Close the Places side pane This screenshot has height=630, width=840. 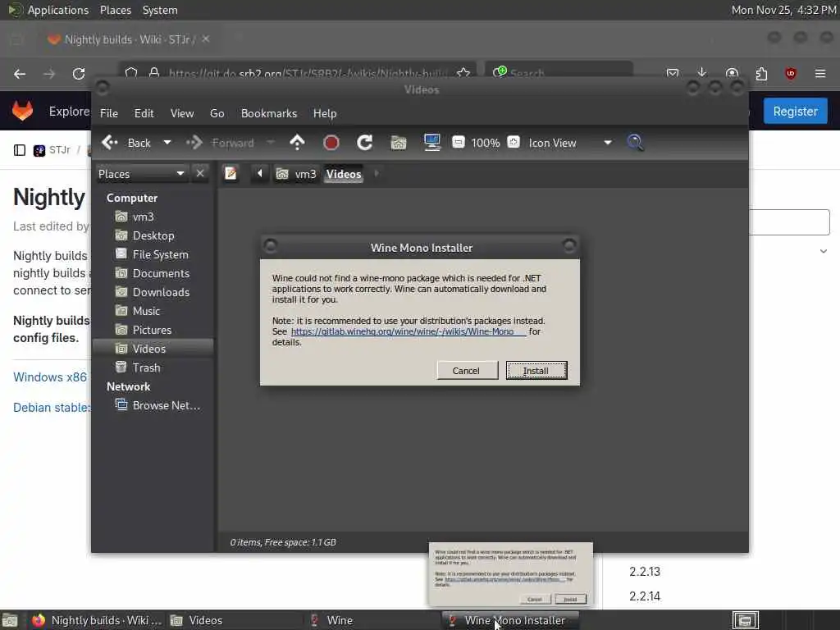coord(200,174)
